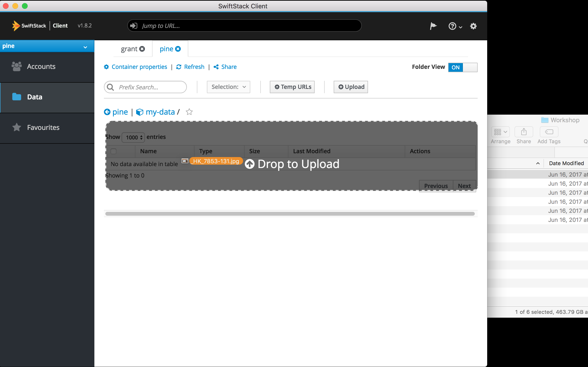Refresh the container listing
Viewport: 588px width, 367px height.
[194, 67]
